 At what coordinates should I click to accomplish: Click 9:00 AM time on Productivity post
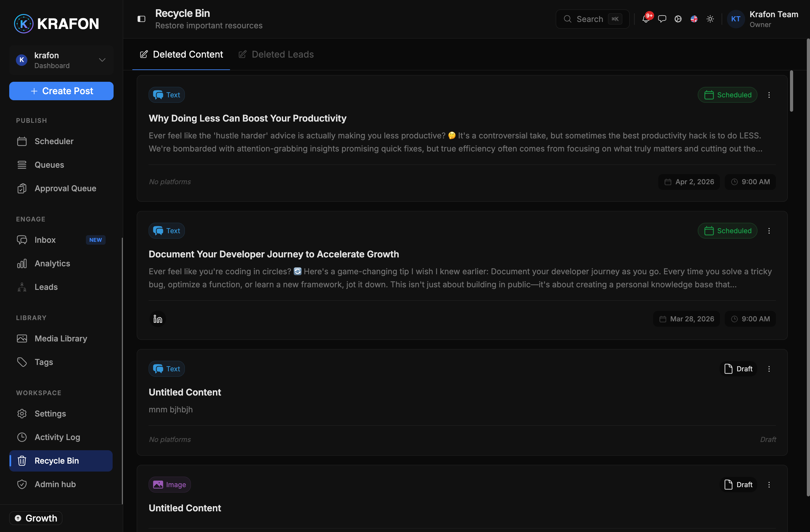click(x=751, y=182)
